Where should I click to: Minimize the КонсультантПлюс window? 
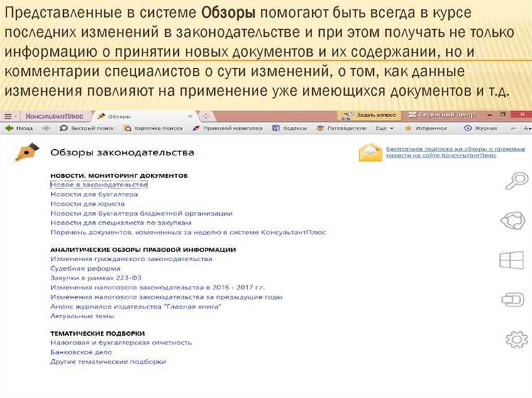point(489,115)
